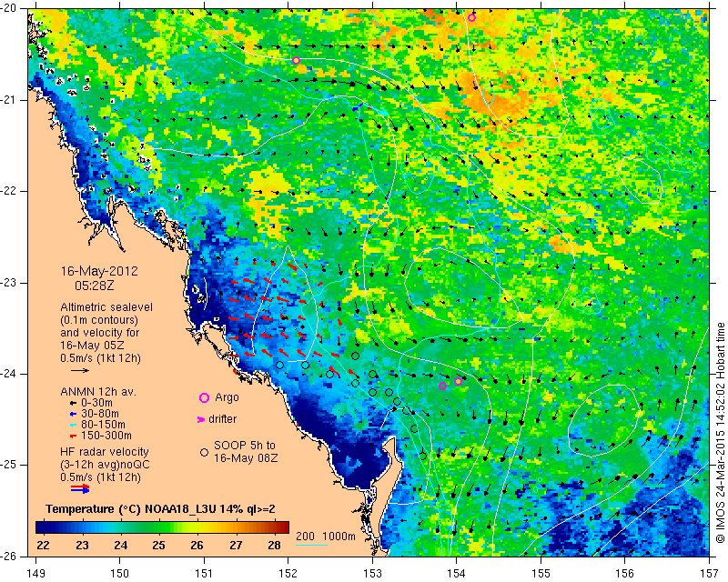The image size is (728, 582).
Task: Click the '200 1000m' depth contour label
Action: pos(326,537)
